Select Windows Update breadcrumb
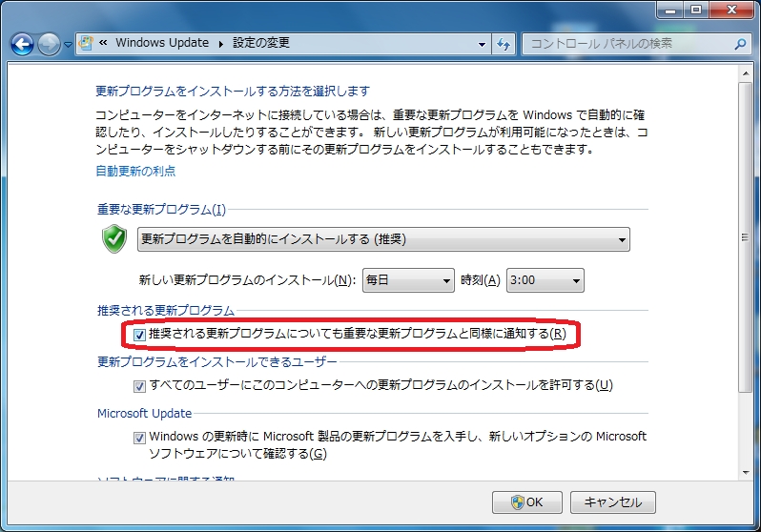Screen dimensions: 761x532 click(x=162, y=43)
